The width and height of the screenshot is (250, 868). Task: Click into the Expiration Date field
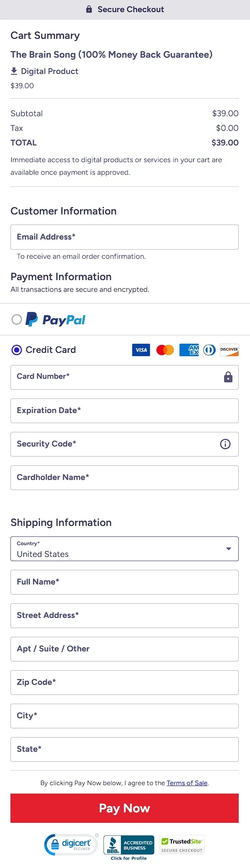[x=125, y=411]
